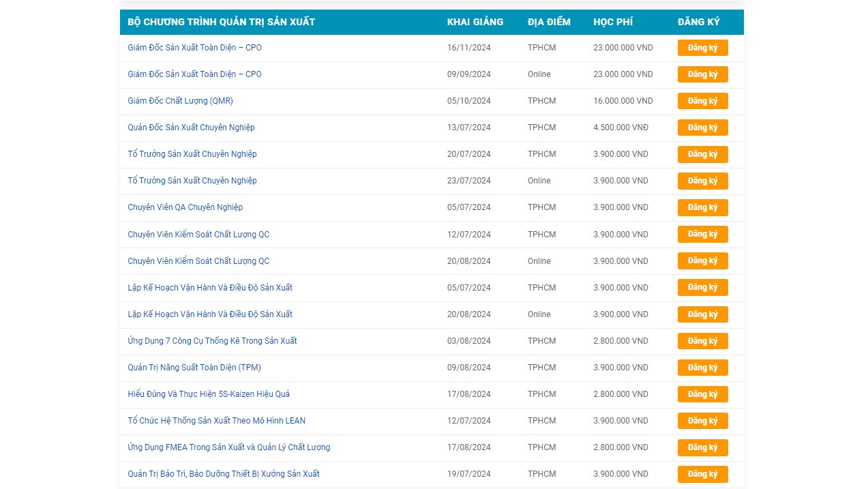
Task: Select the date 13/07/2024
Action: pos(469,128)
